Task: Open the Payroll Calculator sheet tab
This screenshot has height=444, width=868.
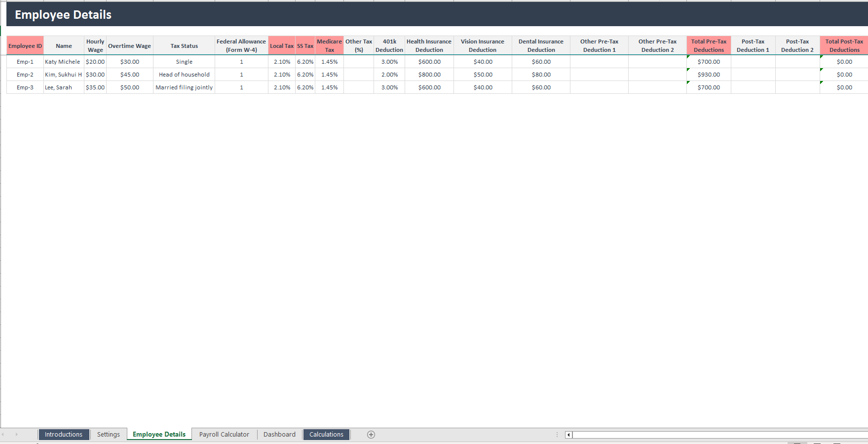Action: tap(224, 435)
